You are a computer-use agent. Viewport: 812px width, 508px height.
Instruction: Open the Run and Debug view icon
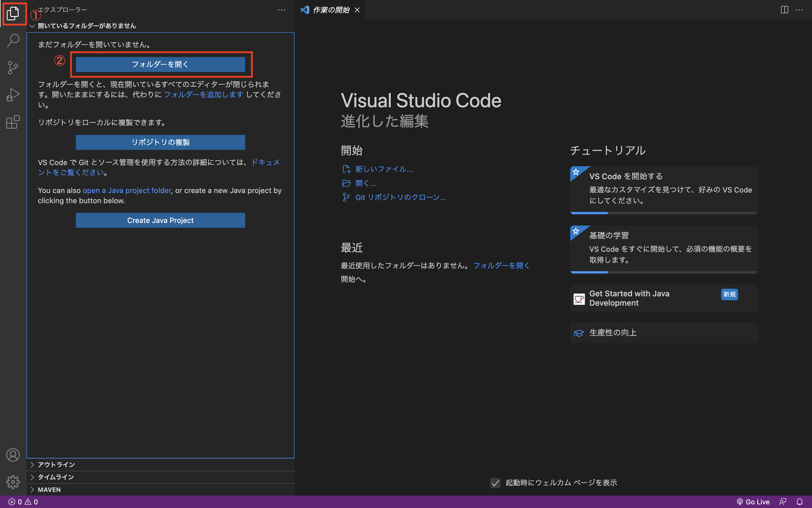coord(13,95)
